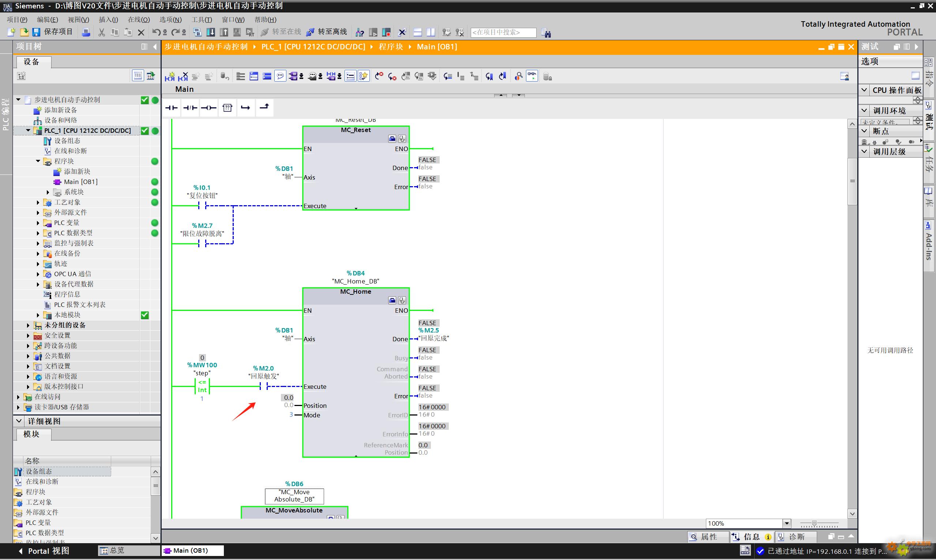Click the save project disk icon
Image resolution: width=936 pixels, height=560 pixels.
(x=36, y=33)
